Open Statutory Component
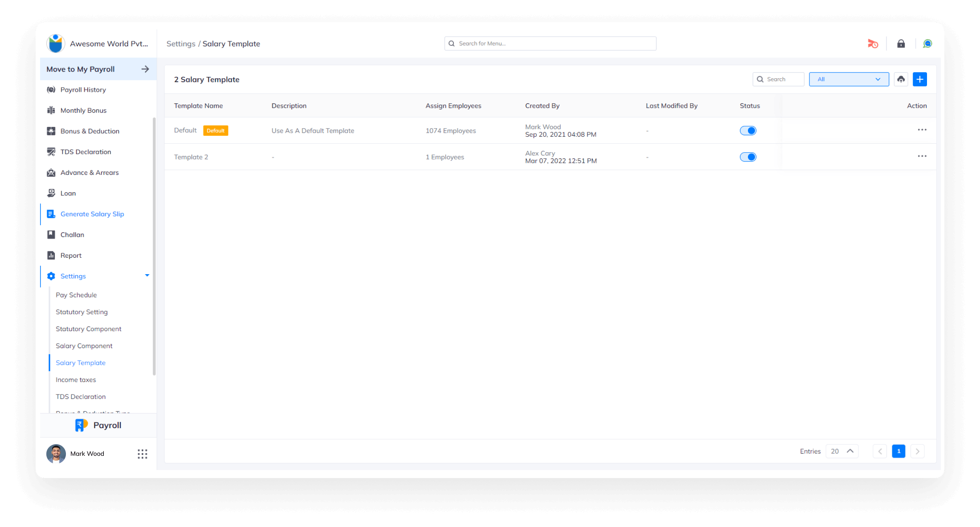This screenshot has width=980, height=527. pos(88,329)
